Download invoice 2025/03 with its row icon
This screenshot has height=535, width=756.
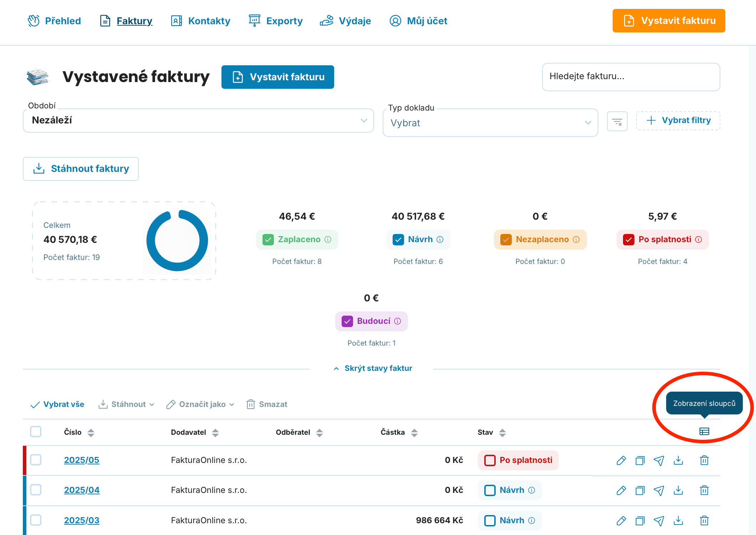pyautogui.click(x=678, y=521)
